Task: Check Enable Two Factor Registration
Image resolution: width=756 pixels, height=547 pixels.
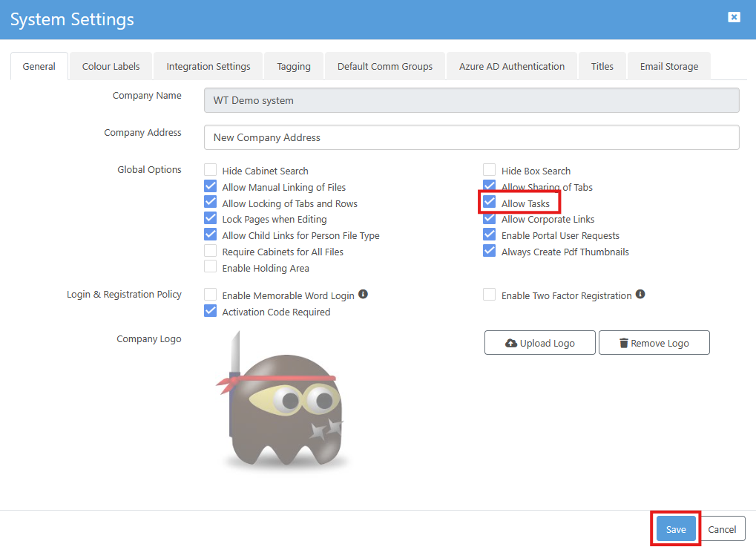Action: click(x=490, y=294)
